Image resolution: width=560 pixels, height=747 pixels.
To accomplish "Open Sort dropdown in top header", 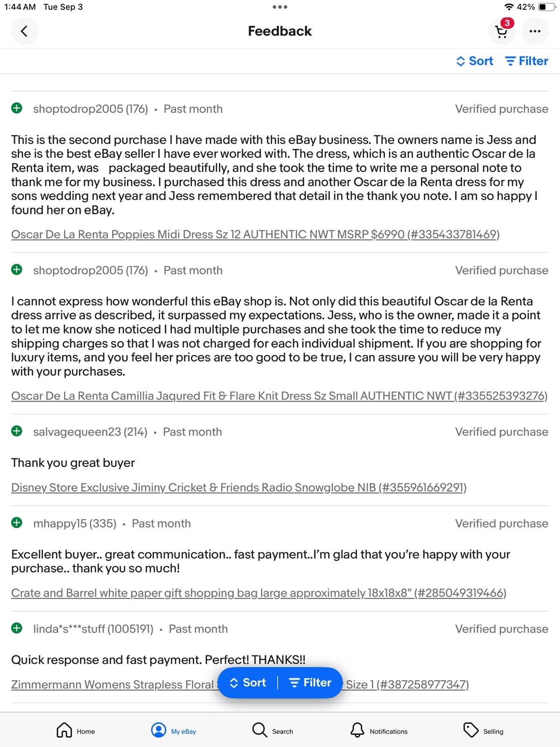I will pyautogui.click(x=475, y=61).
